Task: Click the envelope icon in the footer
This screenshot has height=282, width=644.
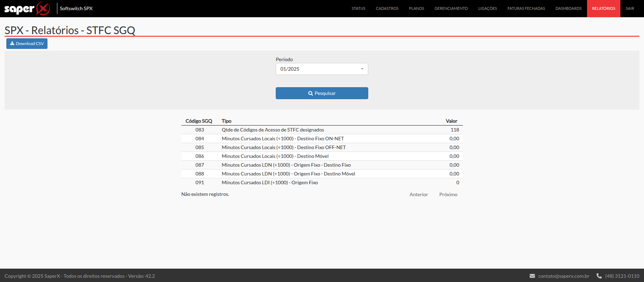Action: 532,276
